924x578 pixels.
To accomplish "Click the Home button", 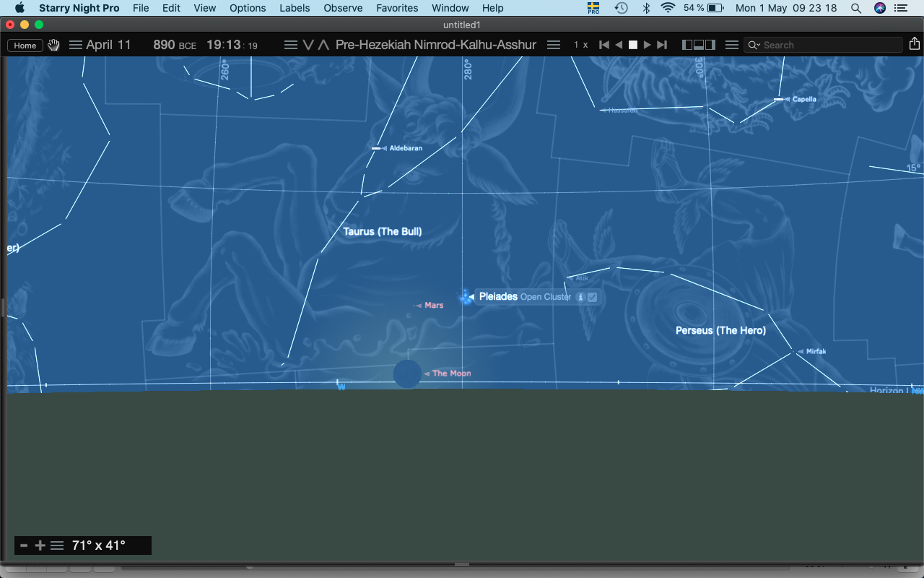I will click(x=25, y=46).
